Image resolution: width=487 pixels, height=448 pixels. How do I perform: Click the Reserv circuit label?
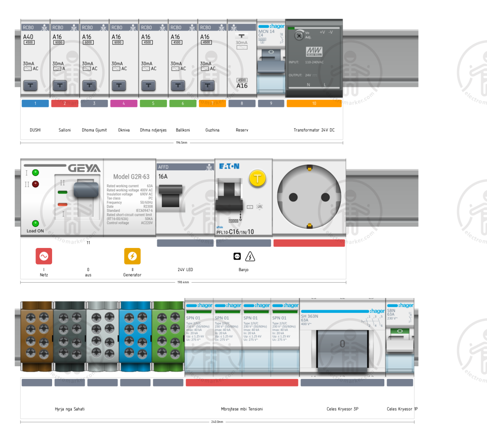242,130
